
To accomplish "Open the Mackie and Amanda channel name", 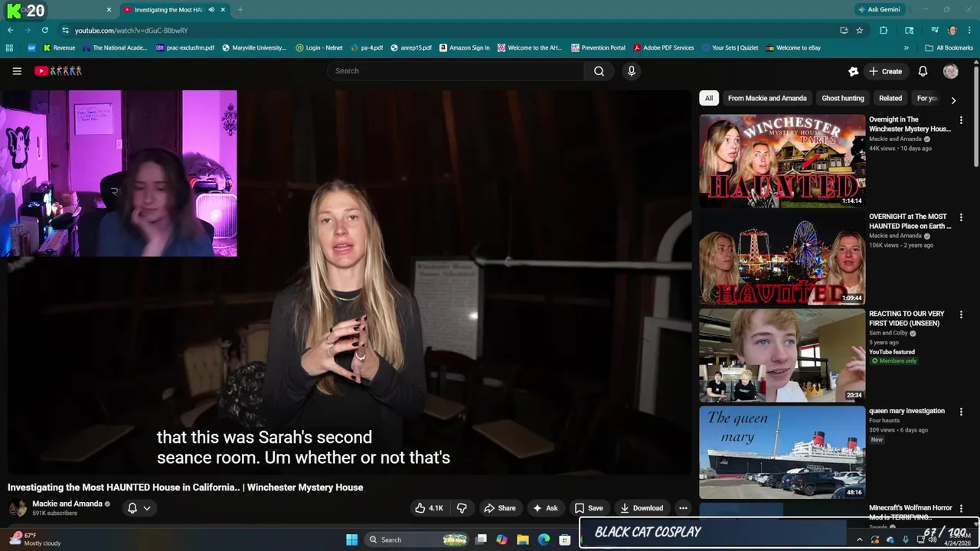I will coord(67,504).
